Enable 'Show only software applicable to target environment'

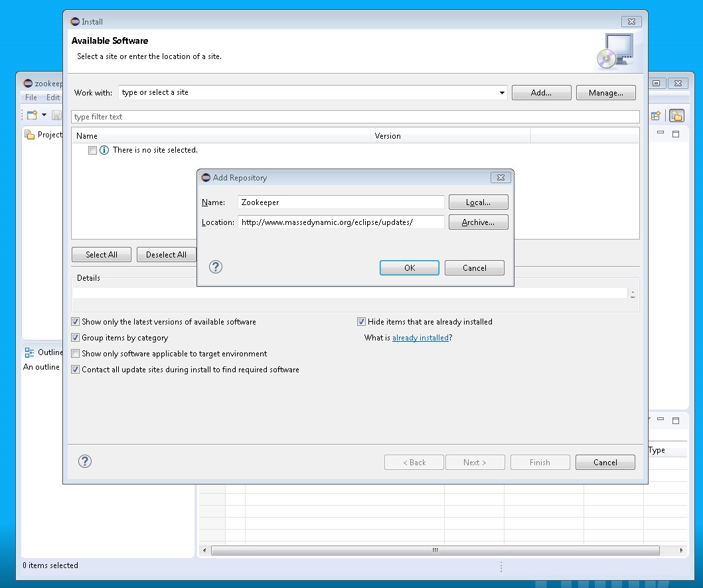76,354
